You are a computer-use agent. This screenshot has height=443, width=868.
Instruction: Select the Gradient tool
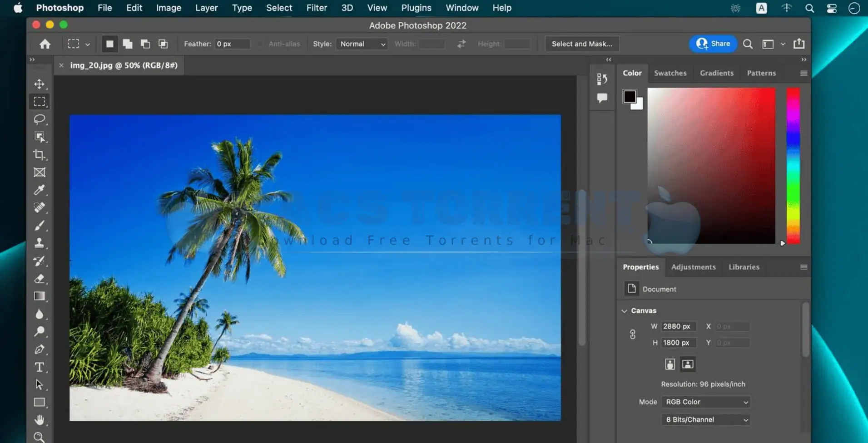tap(40, 296)
